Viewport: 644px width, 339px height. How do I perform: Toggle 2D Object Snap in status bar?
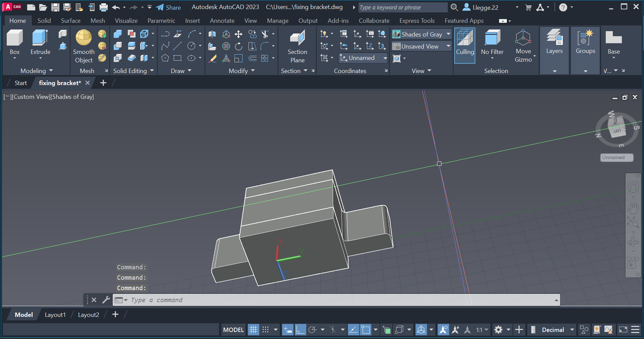click(366, 330)
